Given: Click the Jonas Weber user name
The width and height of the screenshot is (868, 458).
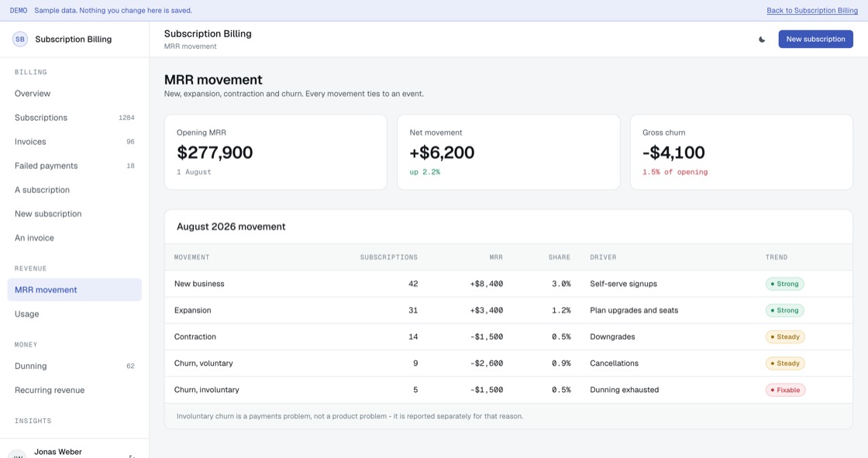Looking at the screenshot, I should (x=58, y=452).
